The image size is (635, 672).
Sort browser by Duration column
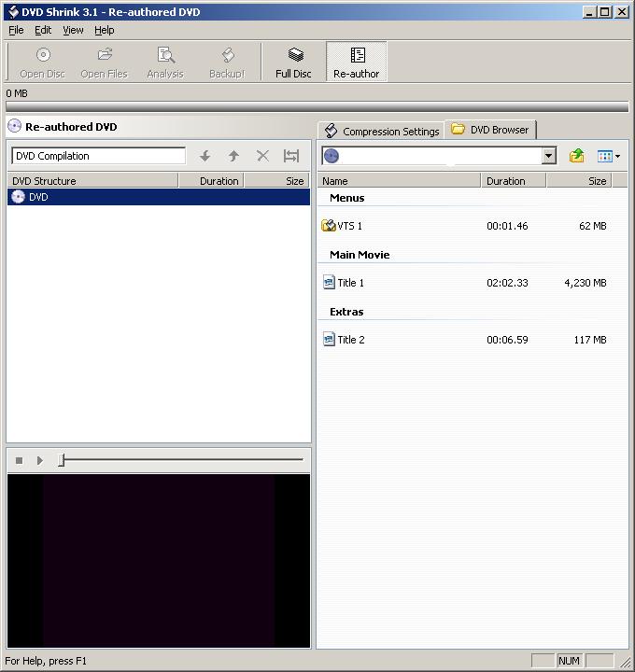tap(514, 181)
